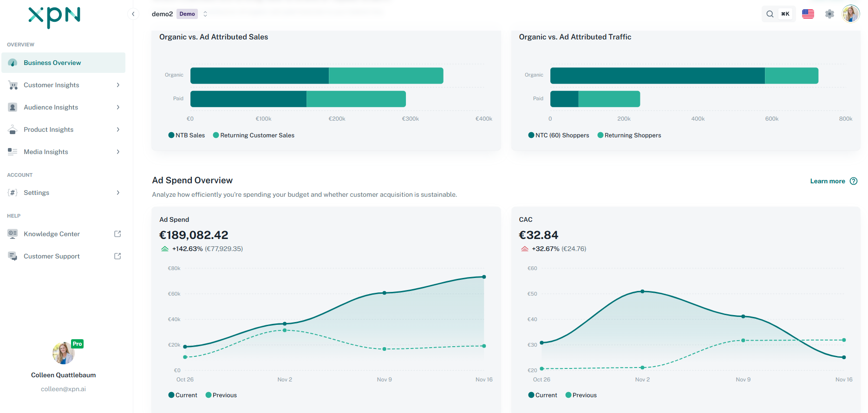868x413 pixels.
Task: Expand the Media Insights submenu chevron
Action: point(118,152)
